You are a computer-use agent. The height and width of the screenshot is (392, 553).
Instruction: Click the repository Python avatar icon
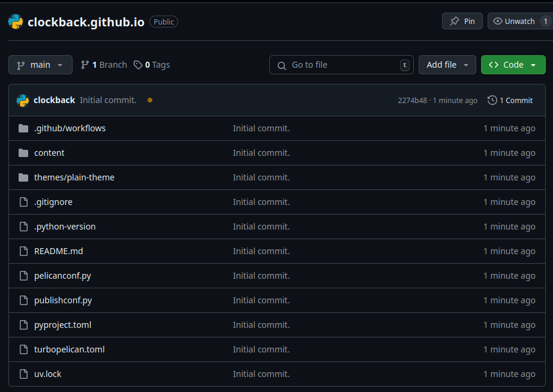click(16, 22)
